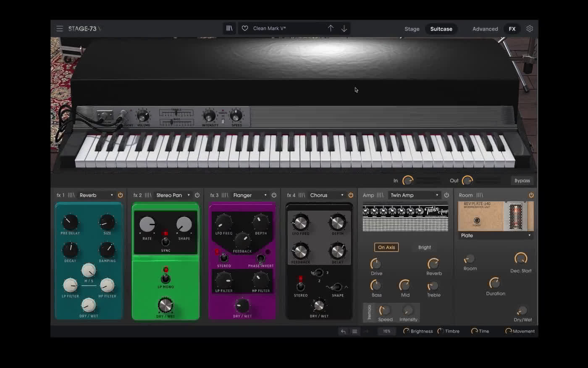Click the piano front panel VOLUME knob
Viewport: 588px width, 368px height.
(x=143, y=116)
